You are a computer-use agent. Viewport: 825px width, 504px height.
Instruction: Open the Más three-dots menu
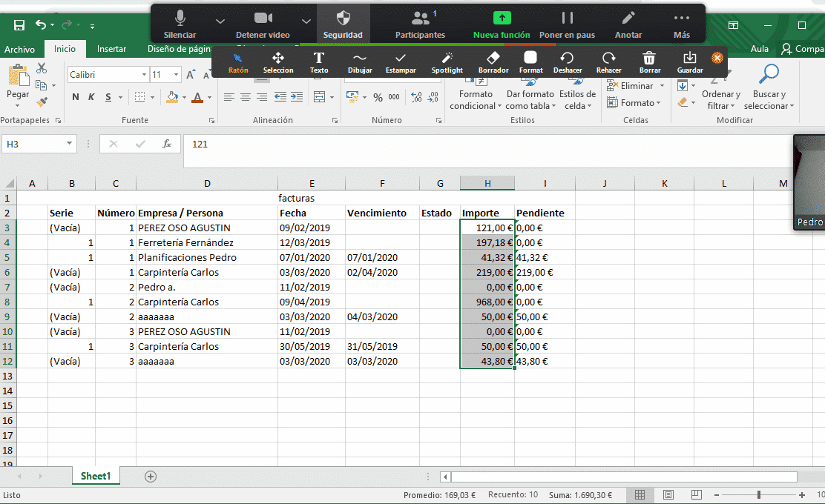[681, 24]
